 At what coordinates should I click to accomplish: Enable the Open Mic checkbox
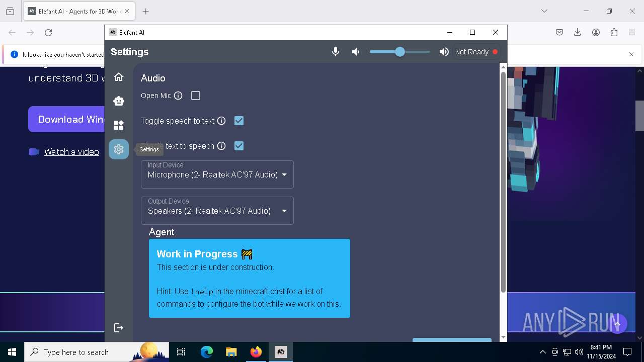(x=196, y=96)
